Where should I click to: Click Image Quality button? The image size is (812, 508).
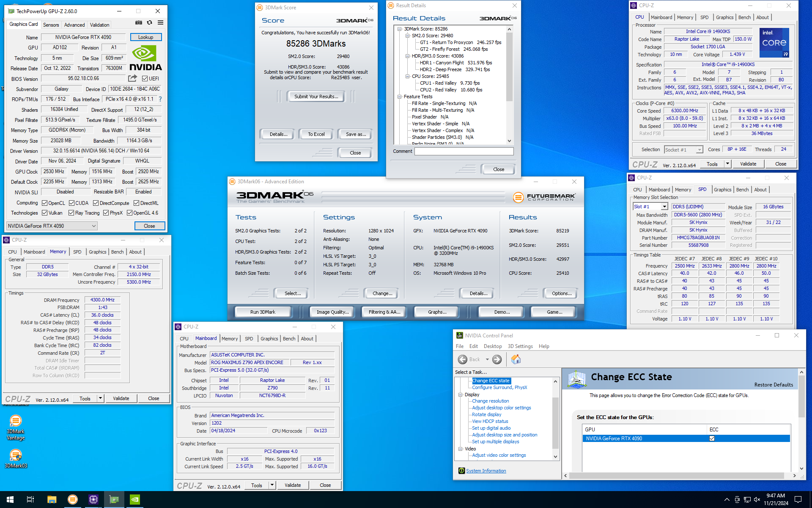point(333,312)
